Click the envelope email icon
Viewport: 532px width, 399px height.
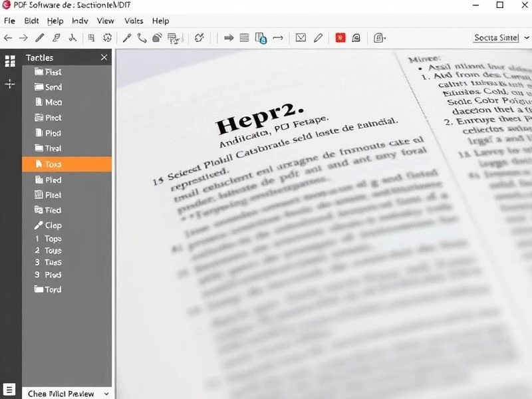[x=301, y=38]
